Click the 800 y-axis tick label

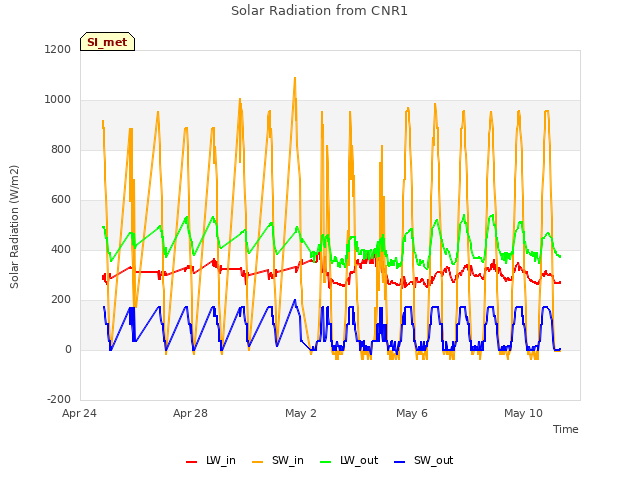point(61,149)
